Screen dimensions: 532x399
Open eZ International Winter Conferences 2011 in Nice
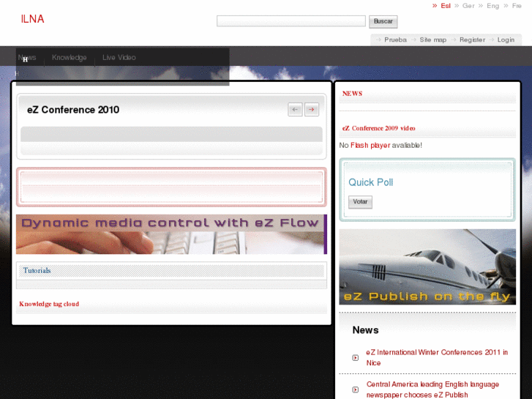coord(437,357)
